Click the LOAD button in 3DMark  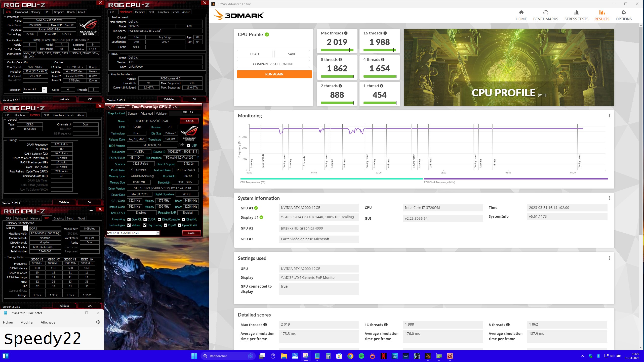pyautogui.click(x=254, y=54)
